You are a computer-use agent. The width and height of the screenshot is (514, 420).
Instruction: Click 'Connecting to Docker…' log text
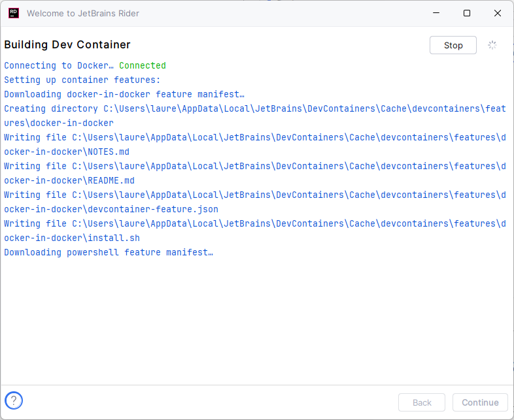(59, 65)
